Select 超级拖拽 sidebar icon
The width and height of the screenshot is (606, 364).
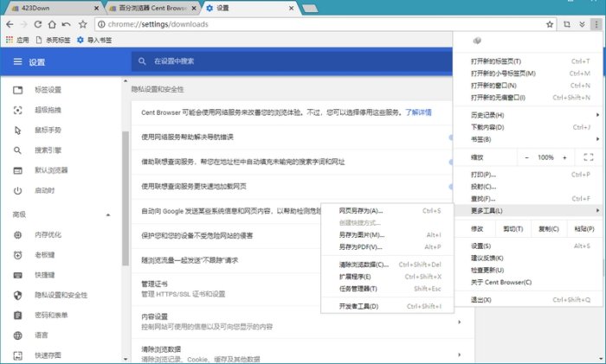pyautogui.click(x=18, y=110)
